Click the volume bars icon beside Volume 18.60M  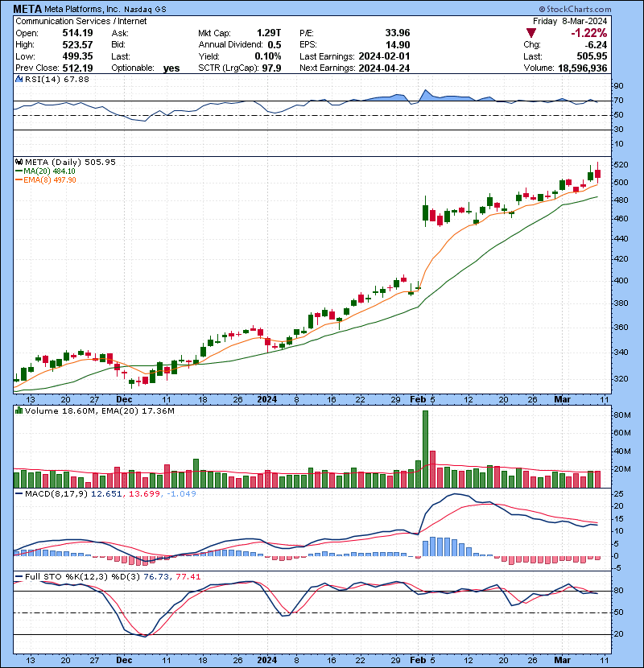[19, 410]
